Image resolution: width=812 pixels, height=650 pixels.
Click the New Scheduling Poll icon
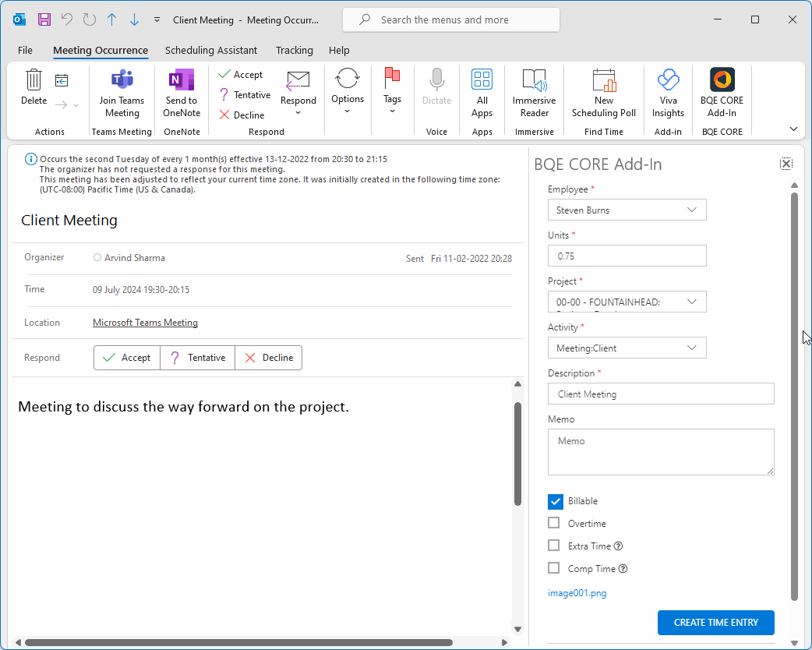click(603, 92)
